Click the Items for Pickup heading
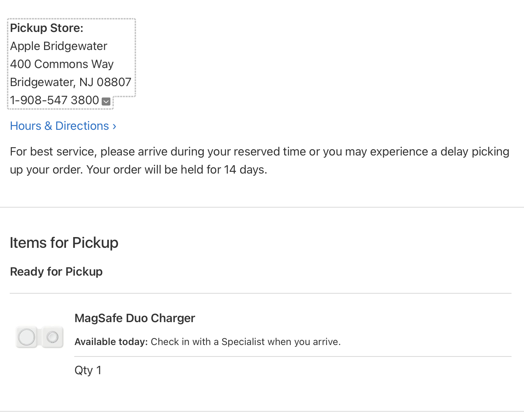Screen dimensions: 524x420 (64, 243)
